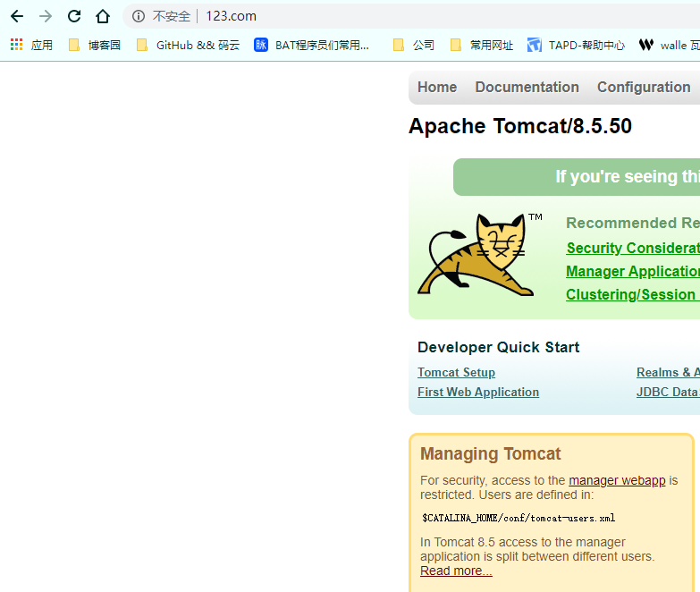Click the Apache Tomcat/8.5.50 heading

[520, 126]
